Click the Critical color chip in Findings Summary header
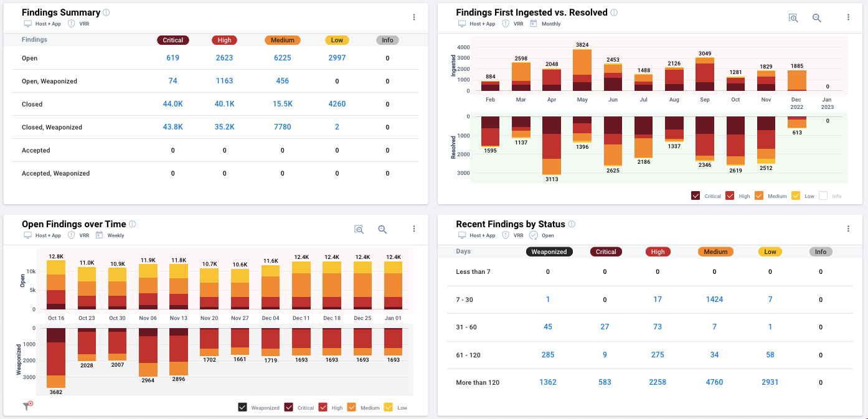 (173, 39)
